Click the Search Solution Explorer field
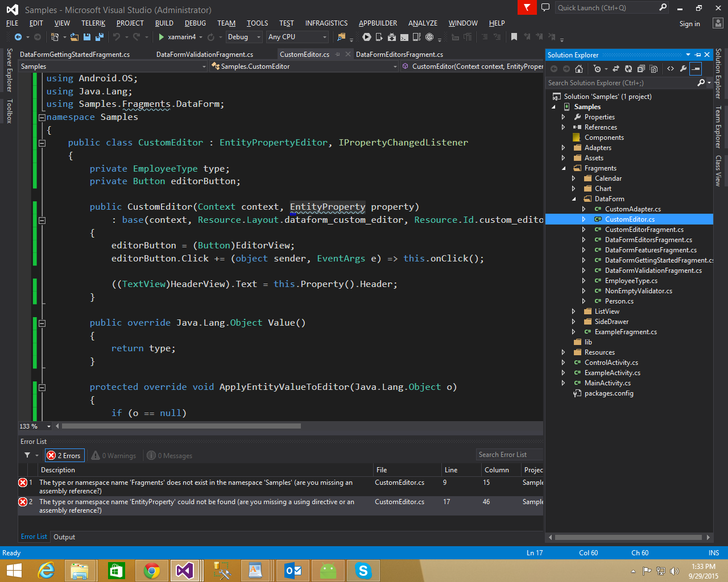This screenshot has width=728, height=582. 622,83
